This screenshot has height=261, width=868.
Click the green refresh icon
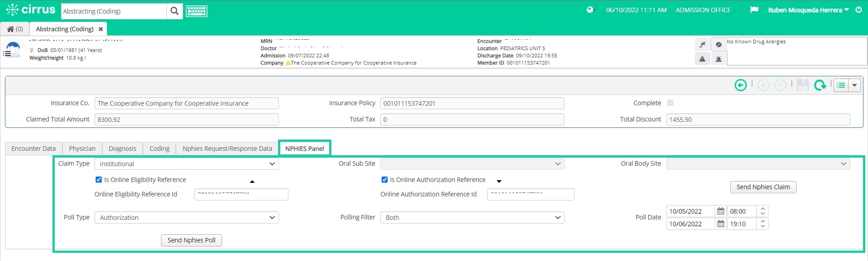[x=820, y=85]
